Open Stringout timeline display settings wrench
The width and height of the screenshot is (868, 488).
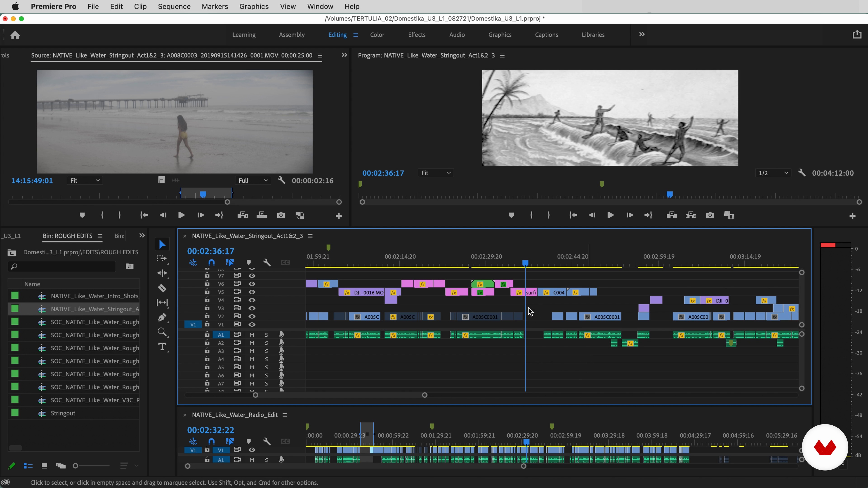(267, 262)
